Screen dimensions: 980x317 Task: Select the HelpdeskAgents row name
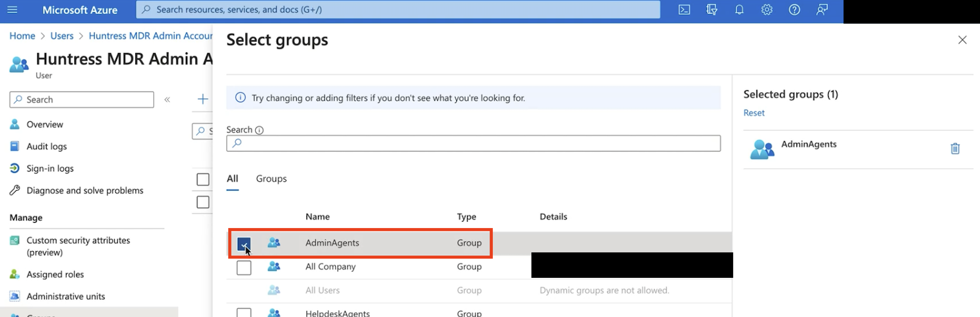[x=337, y=313]
